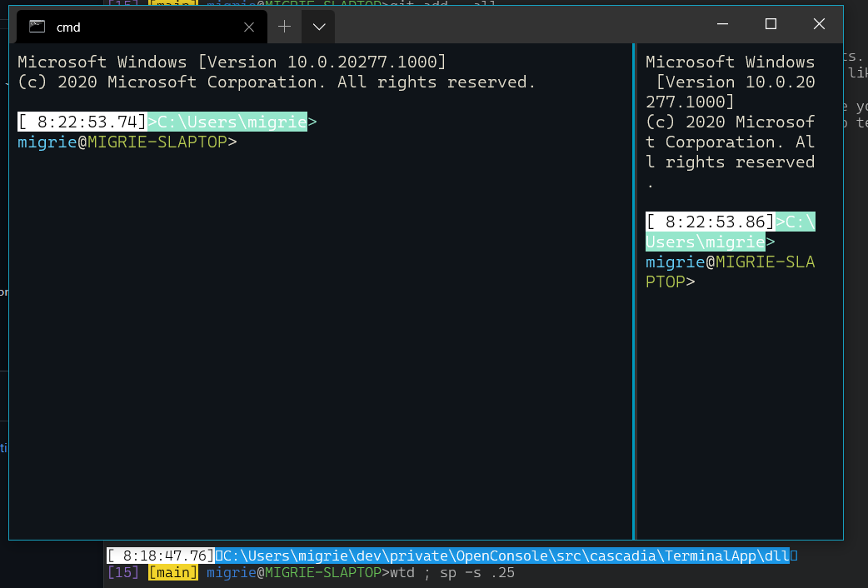
Task: Close the terminal window
Action: coord(819,24)
